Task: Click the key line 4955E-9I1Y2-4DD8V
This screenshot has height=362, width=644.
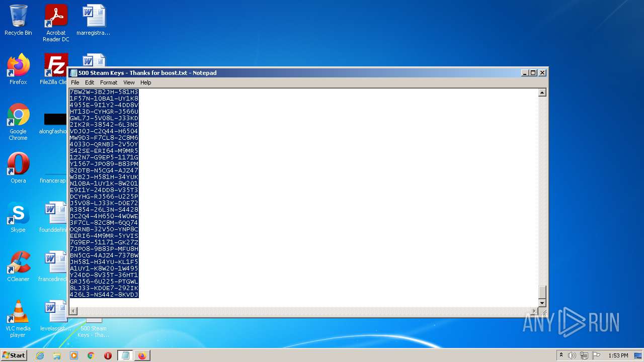Action: pyautogui.click(x=104, y=105)
